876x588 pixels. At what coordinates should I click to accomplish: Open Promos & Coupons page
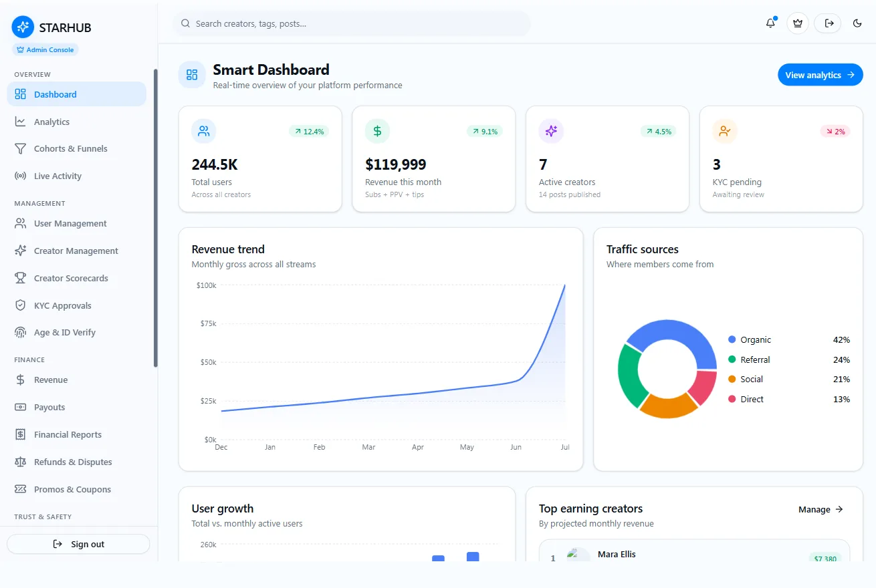[x=76, y=490]
